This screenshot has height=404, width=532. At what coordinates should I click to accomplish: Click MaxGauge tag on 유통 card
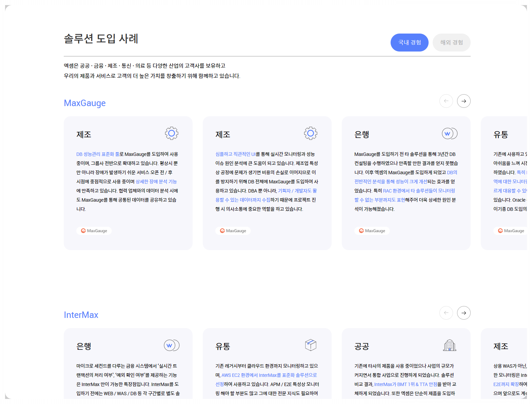510,231
